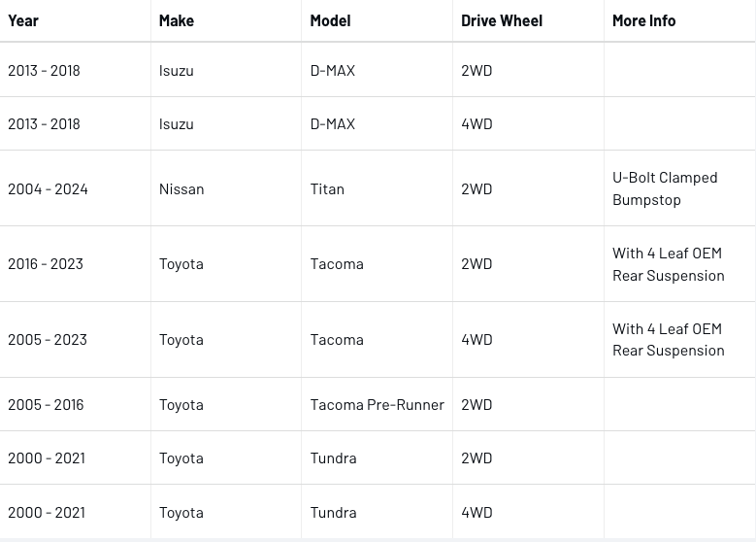
Task: Click 4WD in the Isuzu D-MAX row
Action: pos(477,123)
